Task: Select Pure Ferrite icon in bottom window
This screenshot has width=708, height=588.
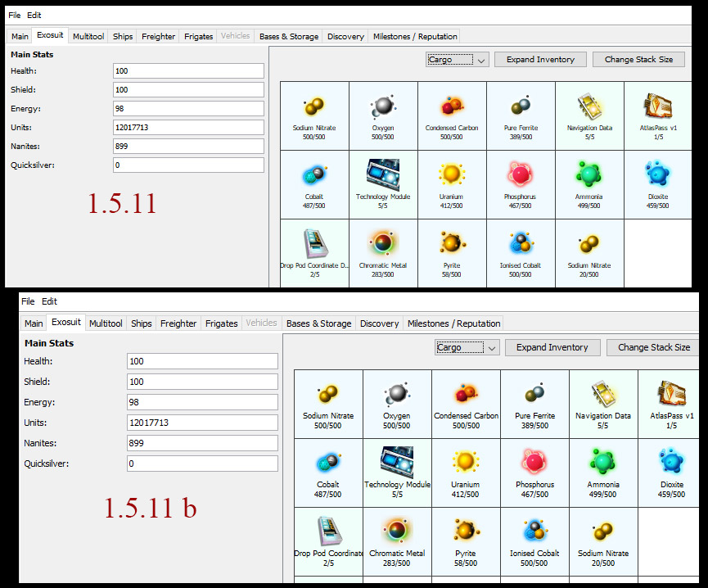Action: [535, 393]
